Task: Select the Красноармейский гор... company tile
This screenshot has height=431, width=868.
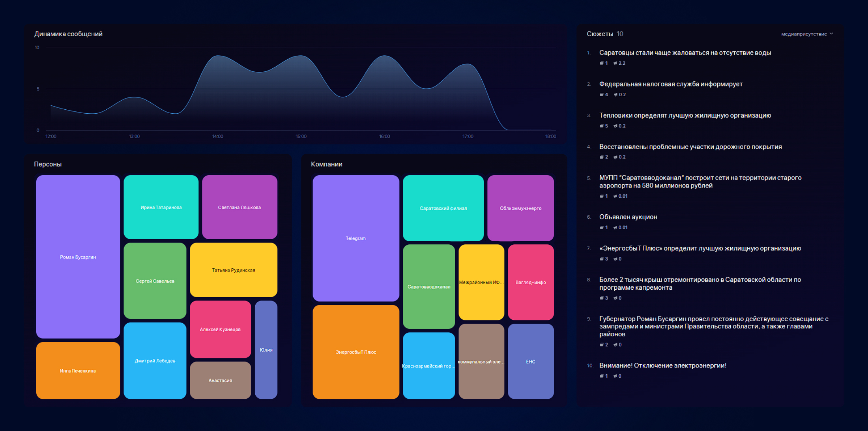Action: click(429, 366)
